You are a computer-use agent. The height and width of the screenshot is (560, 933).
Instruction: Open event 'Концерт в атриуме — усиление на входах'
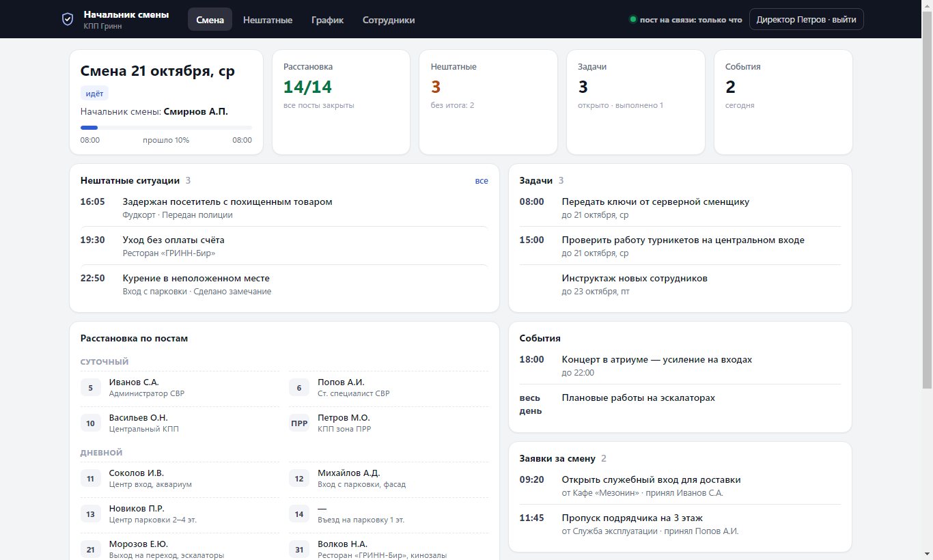680,365
